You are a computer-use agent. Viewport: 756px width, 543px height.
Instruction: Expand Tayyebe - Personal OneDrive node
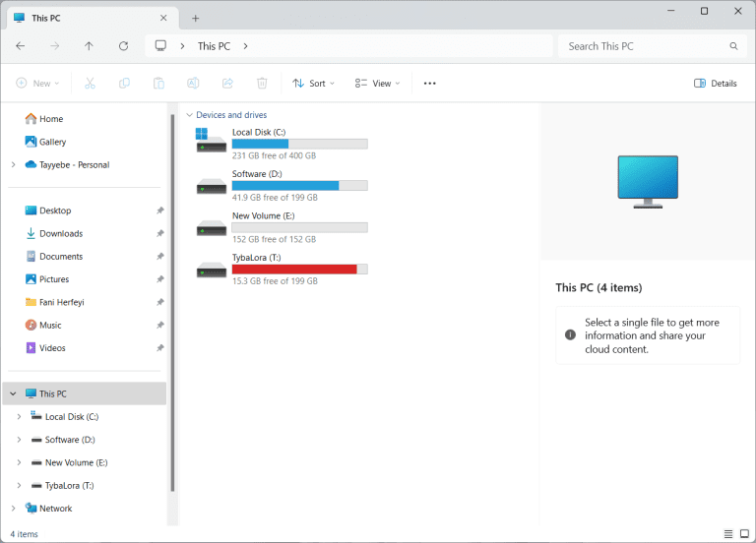pos(14,165)
